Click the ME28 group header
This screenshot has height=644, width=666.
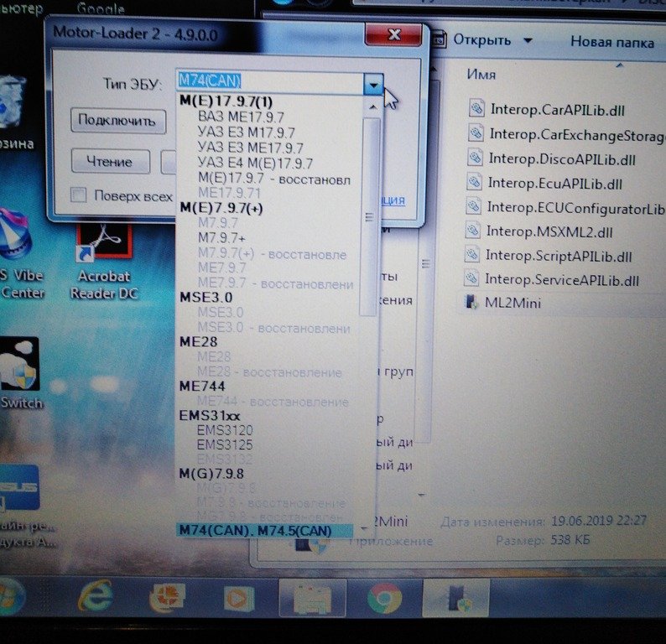tap(198, 342)
